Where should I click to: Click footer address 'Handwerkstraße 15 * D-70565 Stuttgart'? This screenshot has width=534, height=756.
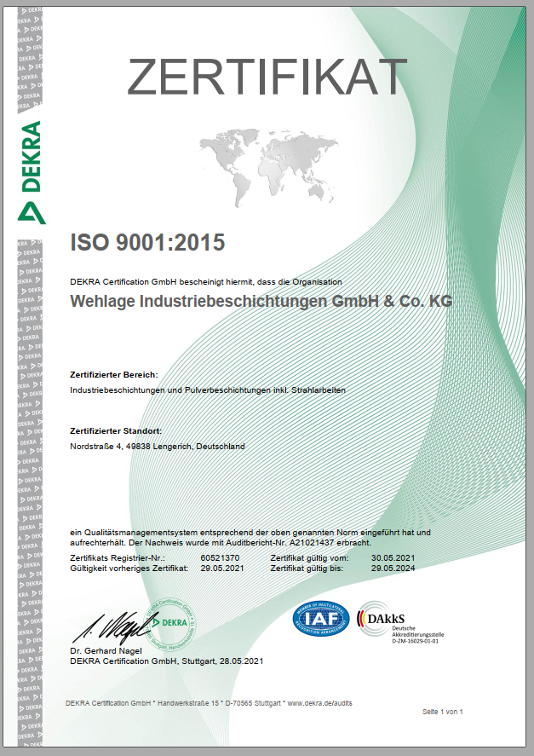click(x=219, y=703)
